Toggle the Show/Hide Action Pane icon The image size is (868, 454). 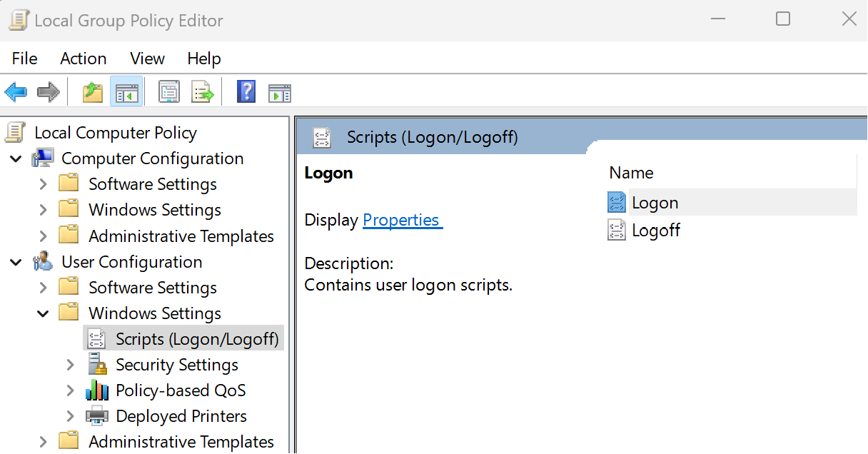[x=279, y=92]
